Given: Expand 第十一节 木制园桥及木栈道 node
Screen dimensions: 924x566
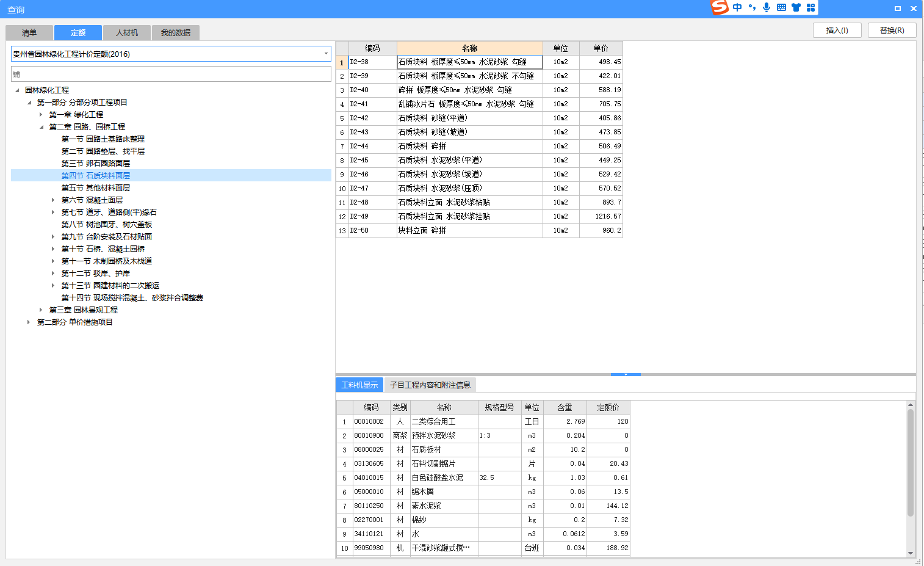Looking at the screenshot, I should point(53,261).
